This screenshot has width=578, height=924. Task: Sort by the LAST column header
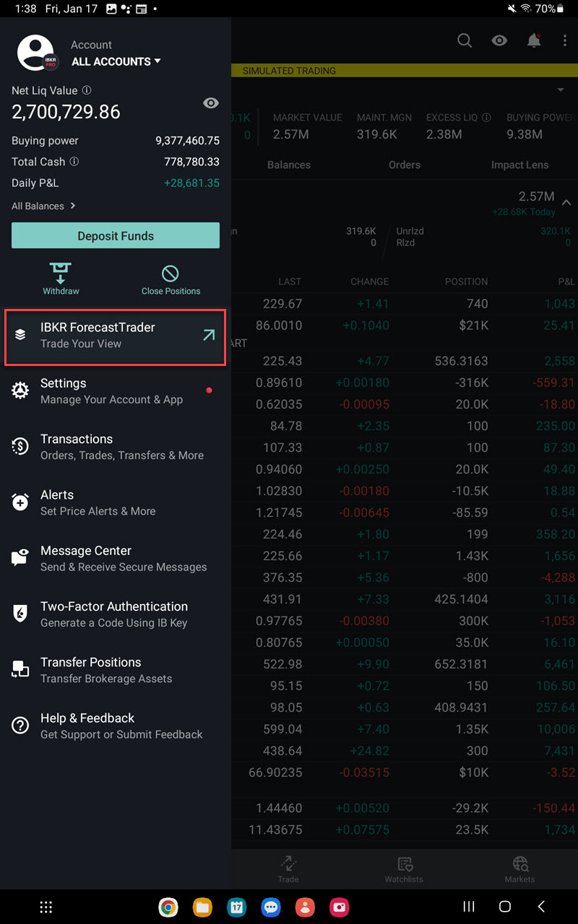(x=290, y=282)
